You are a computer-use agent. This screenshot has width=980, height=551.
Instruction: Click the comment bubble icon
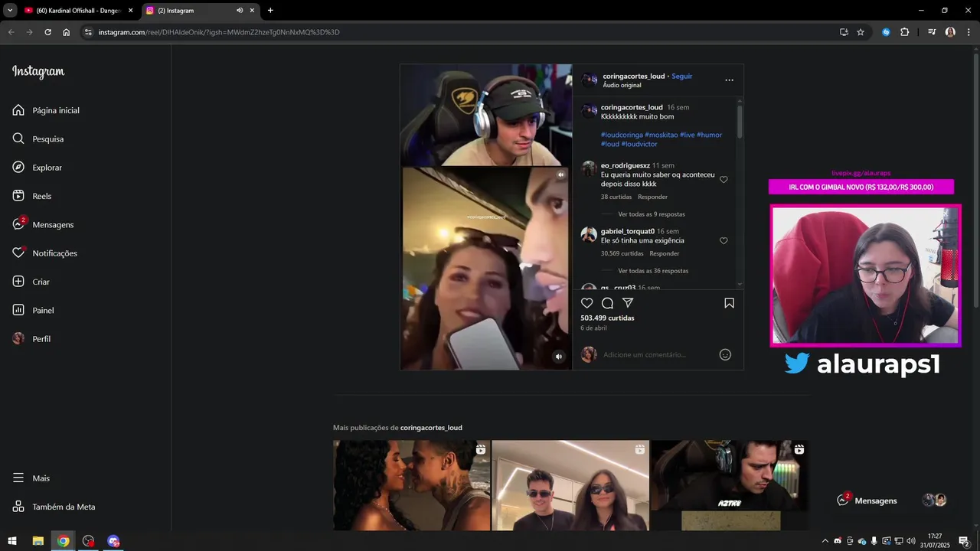pos(607,303)
